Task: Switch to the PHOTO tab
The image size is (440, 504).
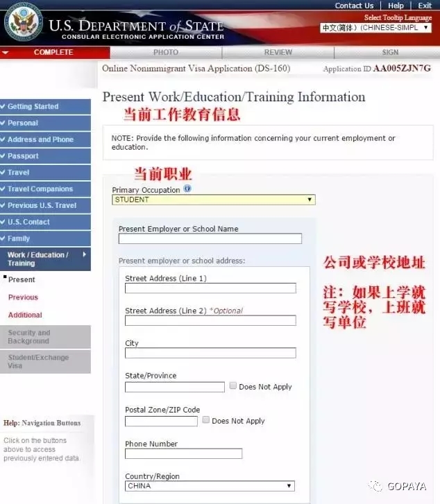Action: (166, 53)
